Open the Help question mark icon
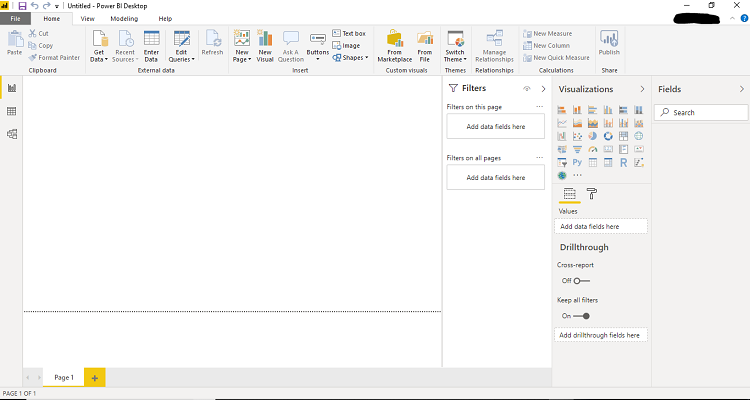The width and height of the screenshot is (750, 400). tap(744, 19)
